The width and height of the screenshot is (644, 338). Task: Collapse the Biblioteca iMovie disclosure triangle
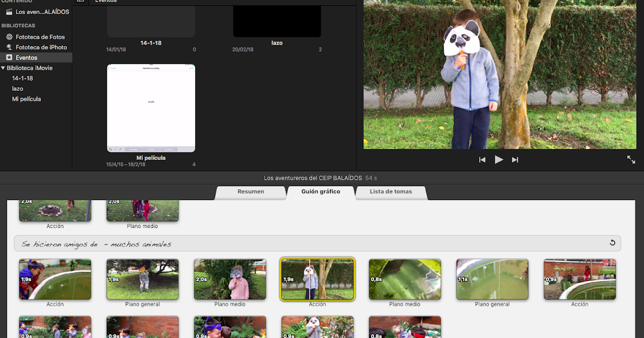(3, 68)
